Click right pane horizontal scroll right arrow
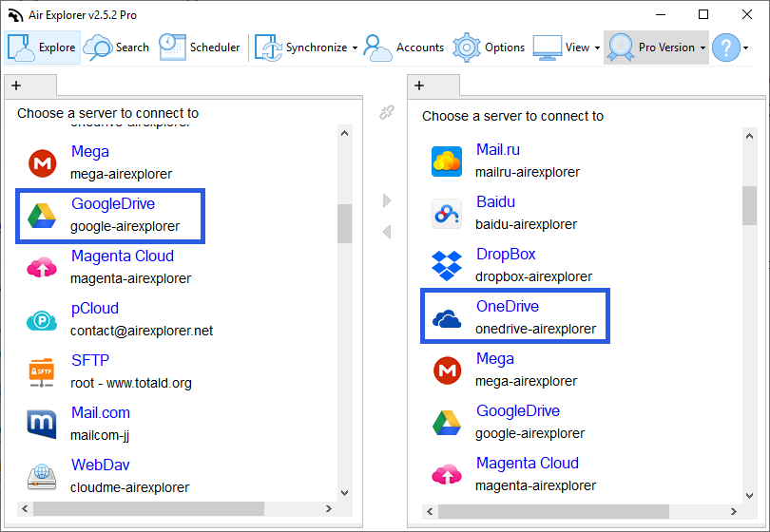The height and width of the screenshot is (532, 770). pos(734,512)
